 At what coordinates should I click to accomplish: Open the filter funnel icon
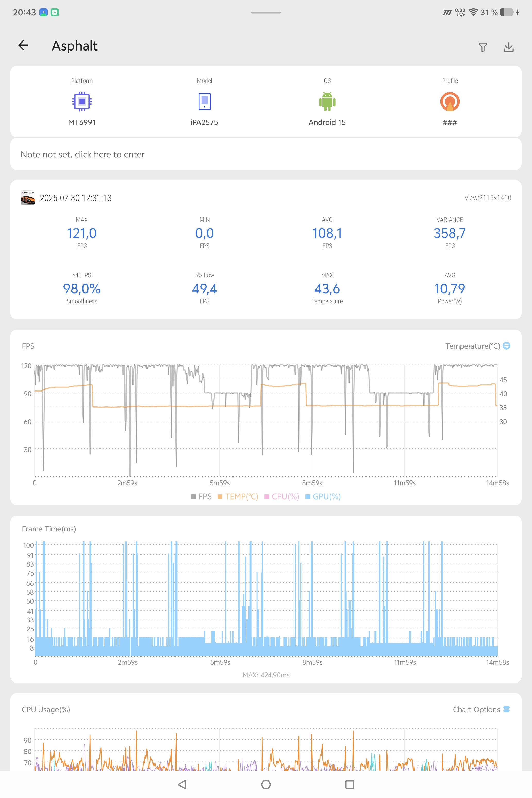[483, 47]
